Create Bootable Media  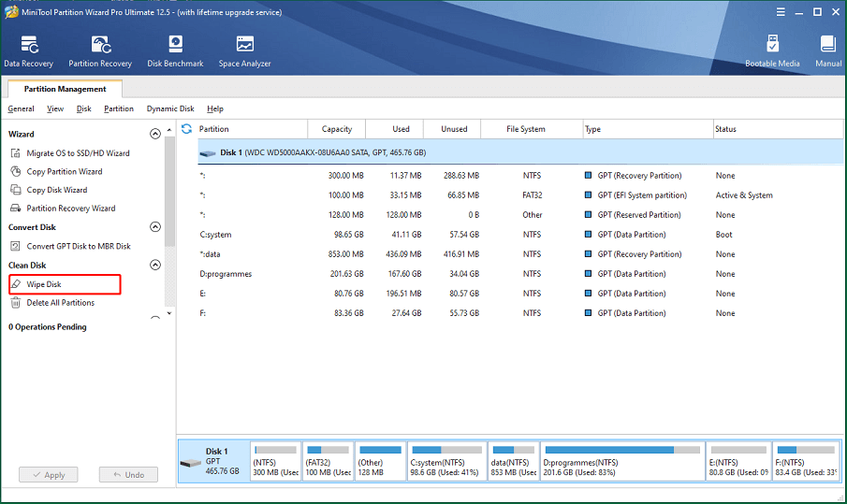[x=772, y=51]
